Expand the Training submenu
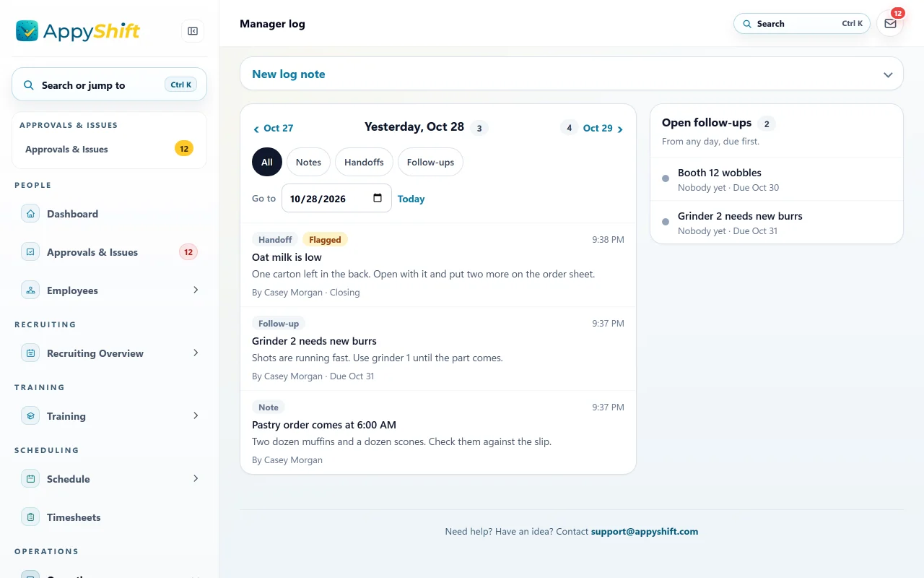Screen dimensions: 924x578 click(196, 415)
